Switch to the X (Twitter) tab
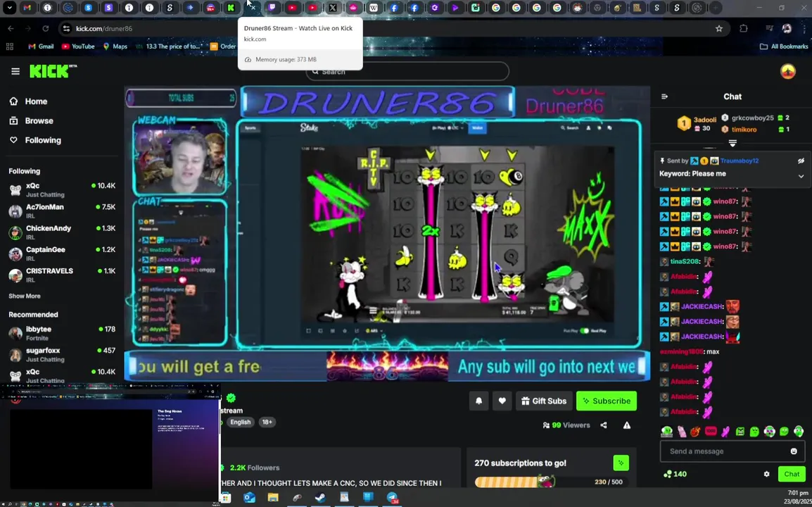Screen dimensions: 812x507 coord(332,8)
